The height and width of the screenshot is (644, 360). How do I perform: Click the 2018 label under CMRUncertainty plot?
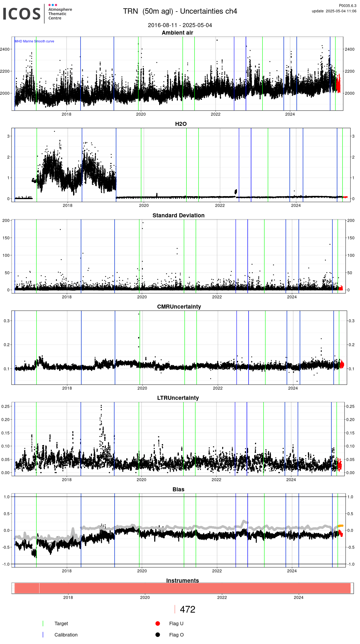click(67, 388)
